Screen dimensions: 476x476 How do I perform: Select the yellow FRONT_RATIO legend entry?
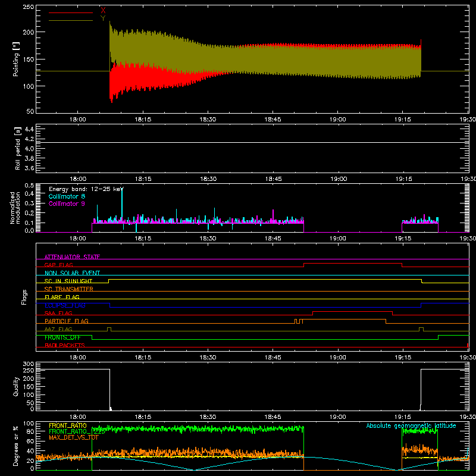point(68,425)
